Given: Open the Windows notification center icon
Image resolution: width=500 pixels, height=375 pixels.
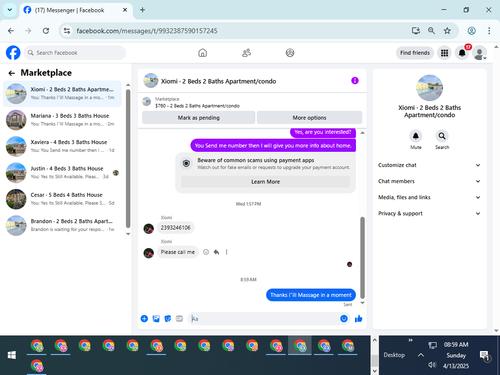Looking at the screenshot, I should point(484,356).
